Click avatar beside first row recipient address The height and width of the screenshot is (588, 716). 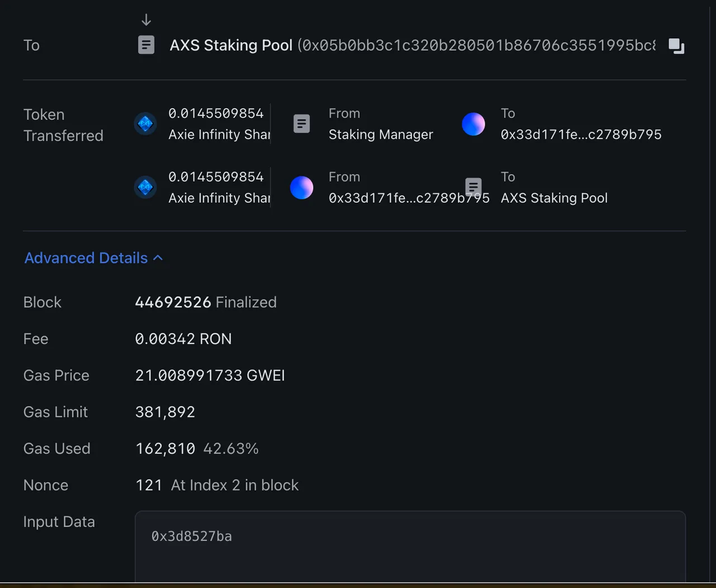[473, 124]
